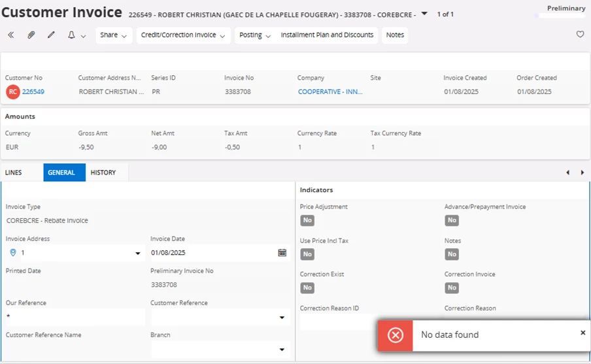Add invoice to favorites with heart icon

(x=580, y=34)
